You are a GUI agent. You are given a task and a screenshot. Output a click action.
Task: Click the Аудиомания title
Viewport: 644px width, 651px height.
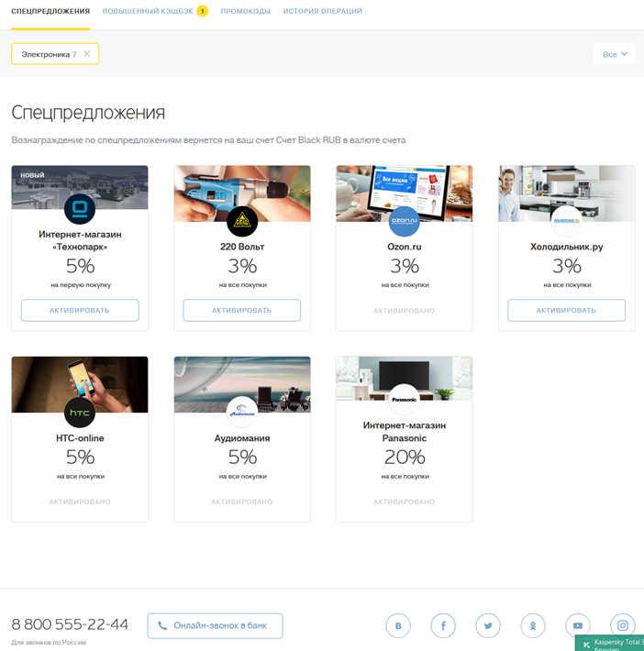(x=242, y=438)
